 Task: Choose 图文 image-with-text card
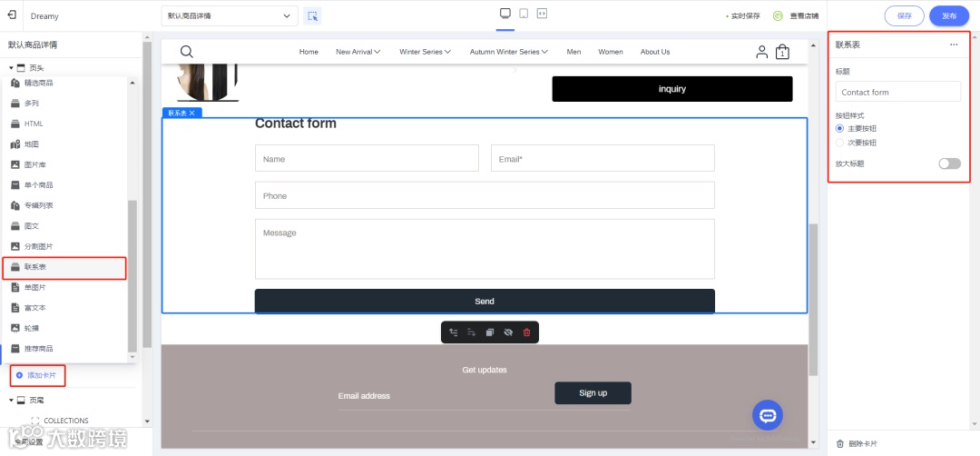[65, 226]
